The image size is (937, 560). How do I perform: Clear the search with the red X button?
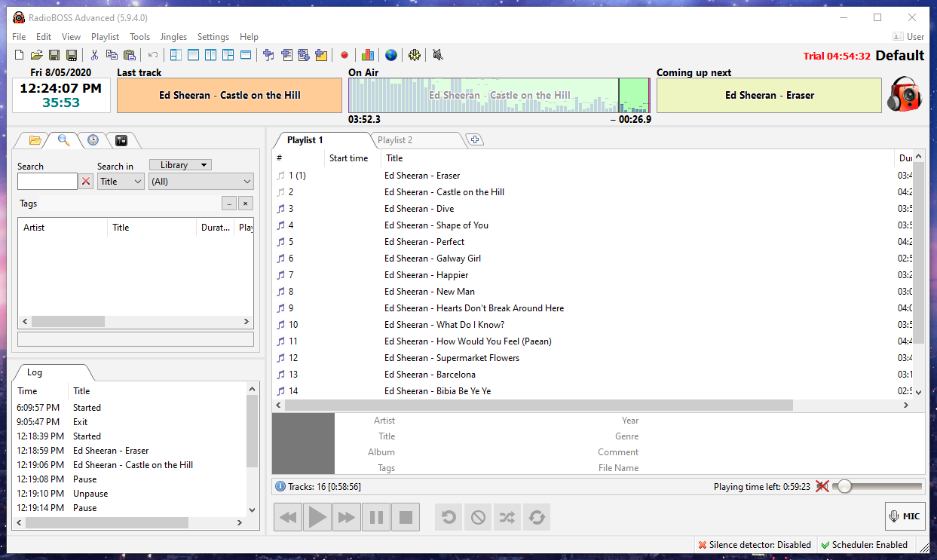[x=86, y=182]
